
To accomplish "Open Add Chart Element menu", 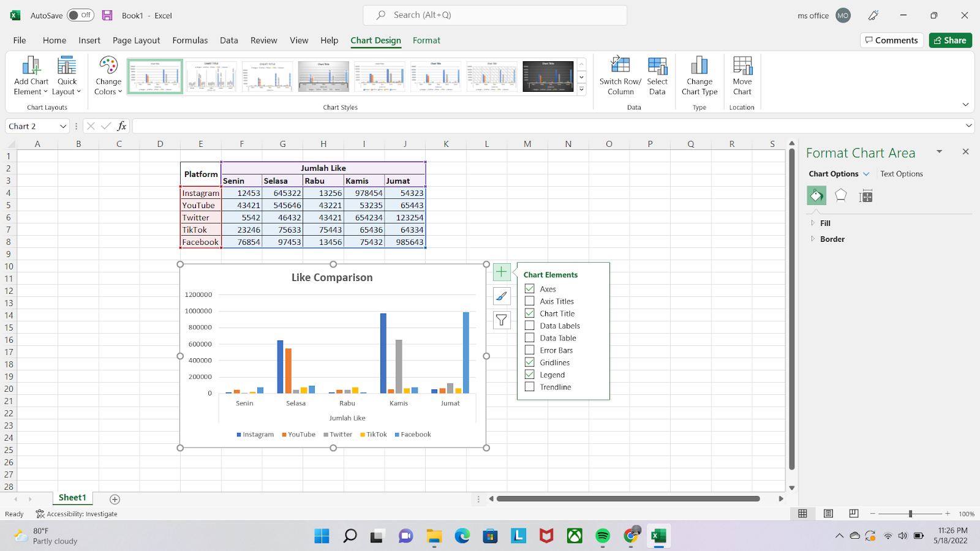I will (31, 75).
